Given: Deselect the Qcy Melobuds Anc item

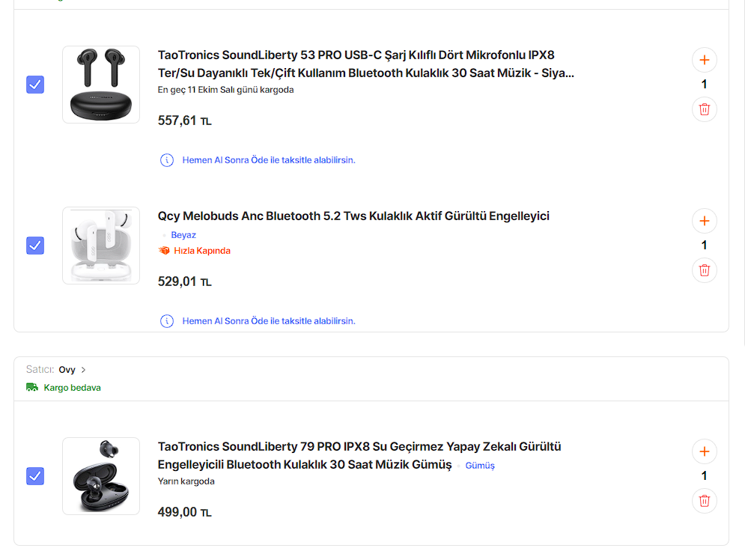Looking at the screenshot, I should [35, 246].
